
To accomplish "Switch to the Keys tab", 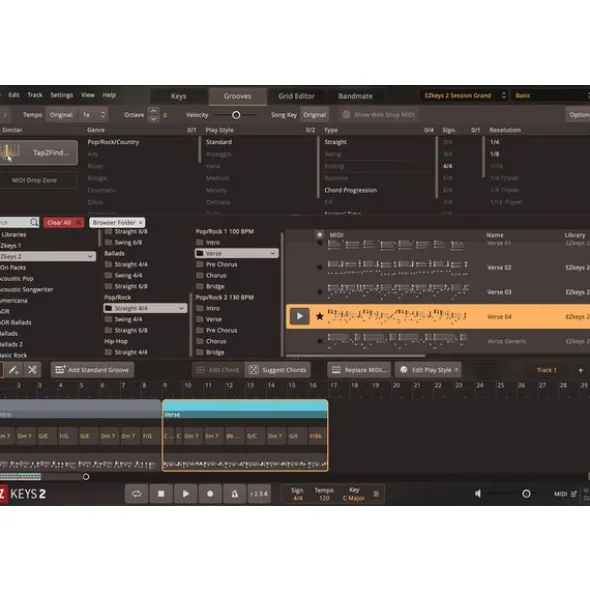I will (x=179, y=96).
